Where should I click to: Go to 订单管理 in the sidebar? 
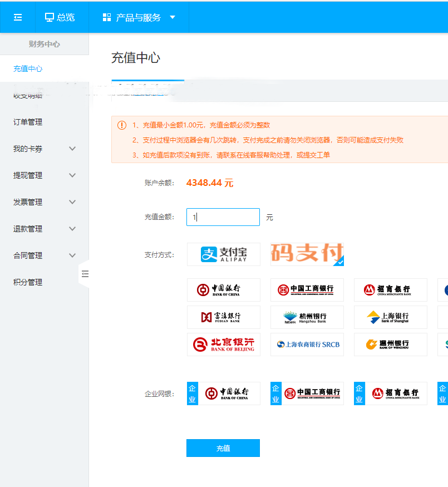(28, 122)
